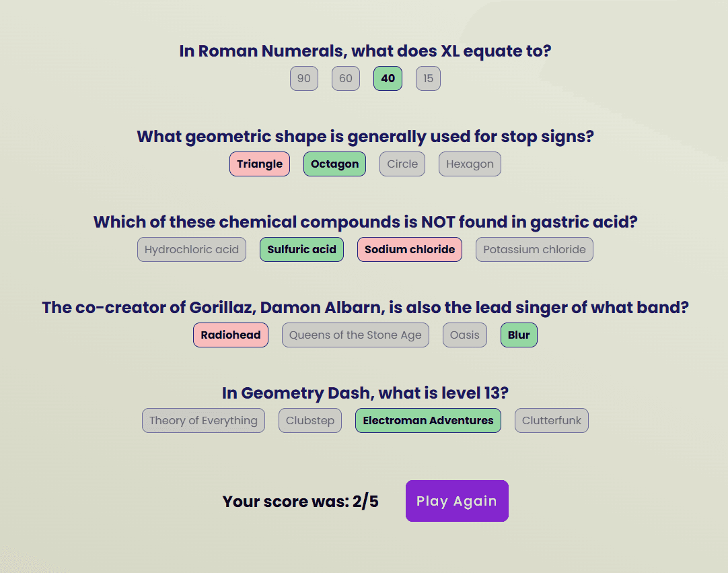Click the Triangle answer option
This screenshot has height=573, width=728.
pyautogui.click(x=260, y=164)
